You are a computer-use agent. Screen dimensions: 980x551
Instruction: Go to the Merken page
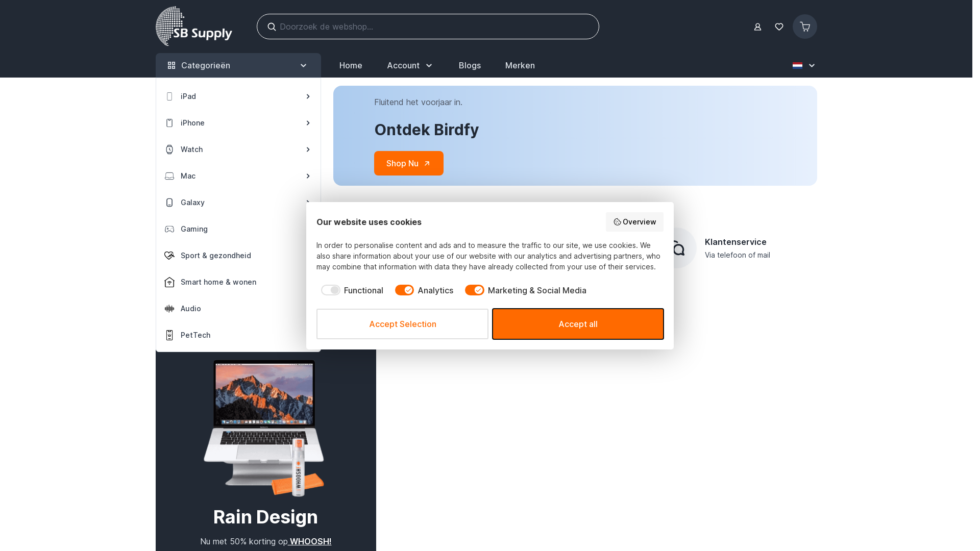click(520, 65)
